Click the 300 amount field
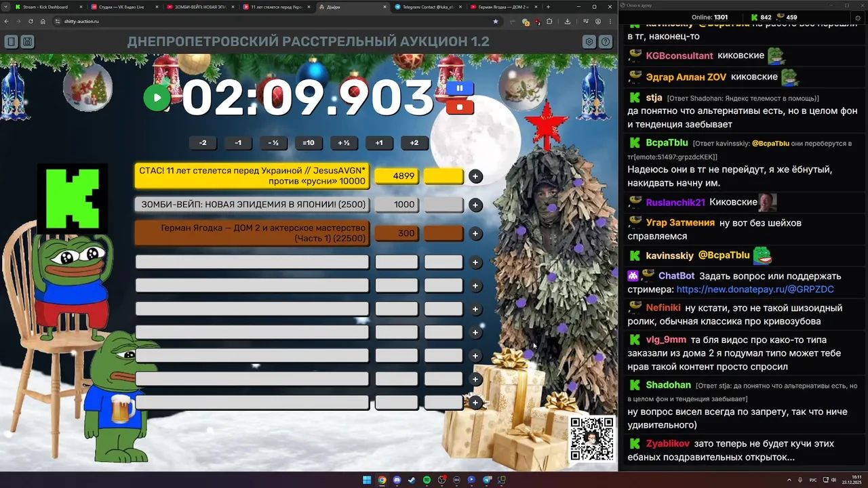 (397, 233)
